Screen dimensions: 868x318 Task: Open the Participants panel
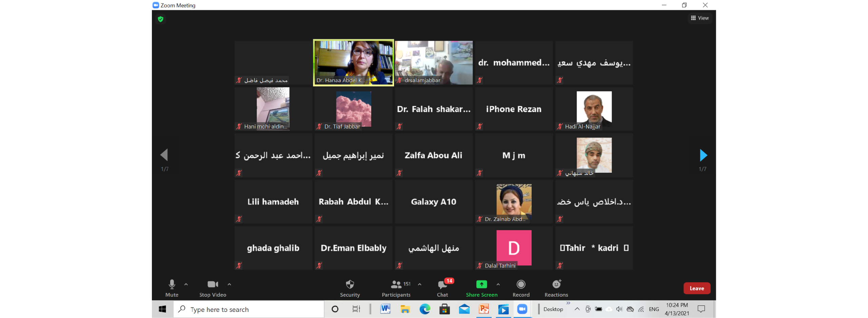[396, 288]
